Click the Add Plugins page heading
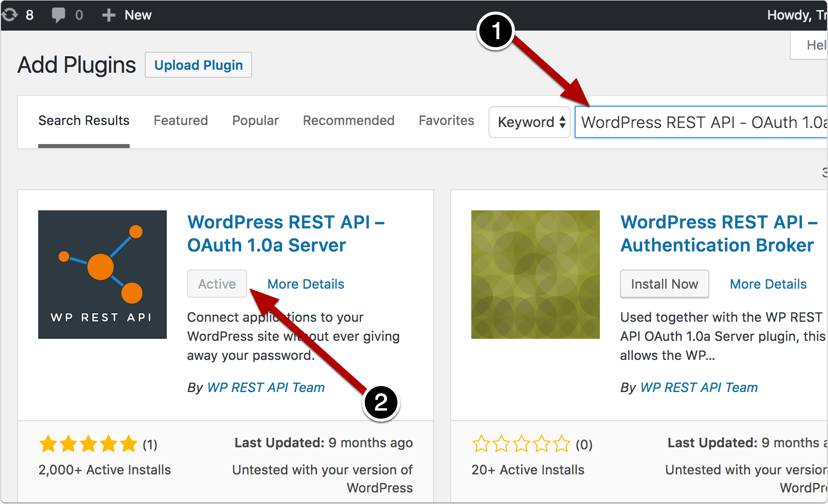The height and width of the screenshot is (504, 828). [x=77, y=65]
